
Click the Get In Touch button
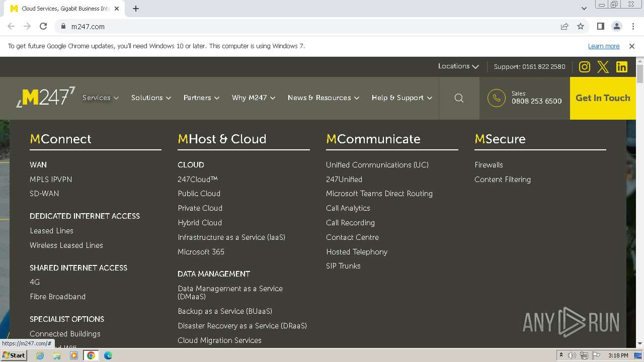click(603, 98)
